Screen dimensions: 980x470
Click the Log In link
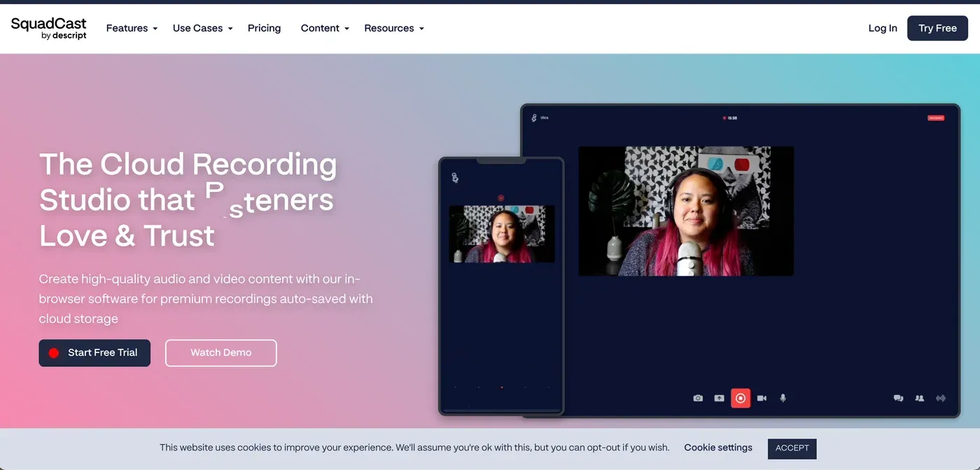tap(883, 28)
